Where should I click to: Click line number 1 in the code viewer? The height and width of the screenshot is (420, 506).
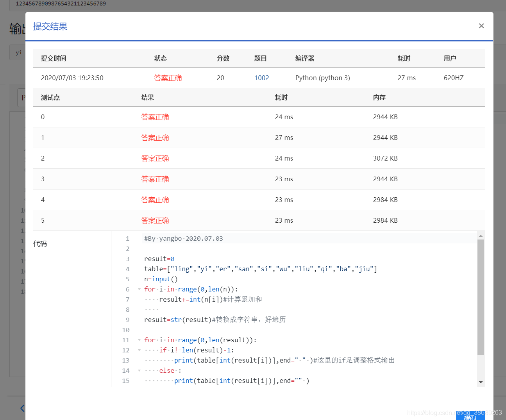(x=127, y=238)
